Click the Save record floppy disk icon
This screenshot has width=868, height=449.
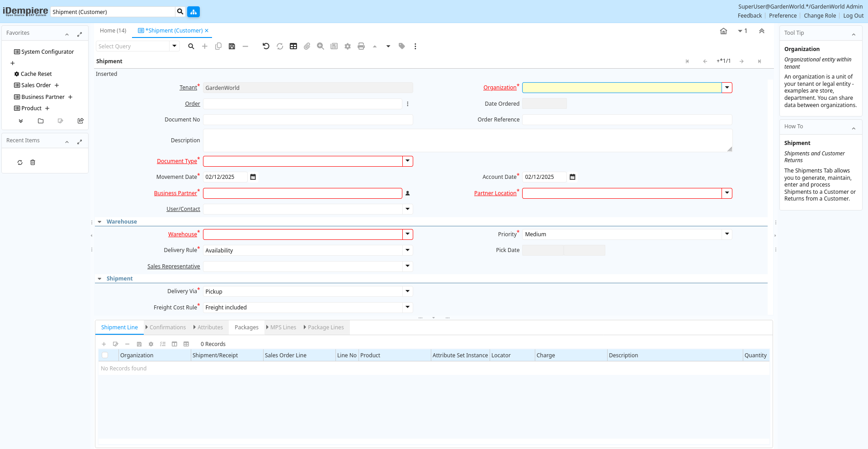tap(232, 46)
